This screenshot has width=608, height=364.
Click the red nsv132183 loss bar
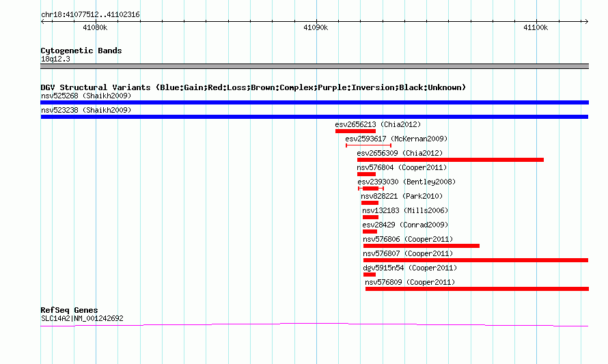tap(370, 217)
